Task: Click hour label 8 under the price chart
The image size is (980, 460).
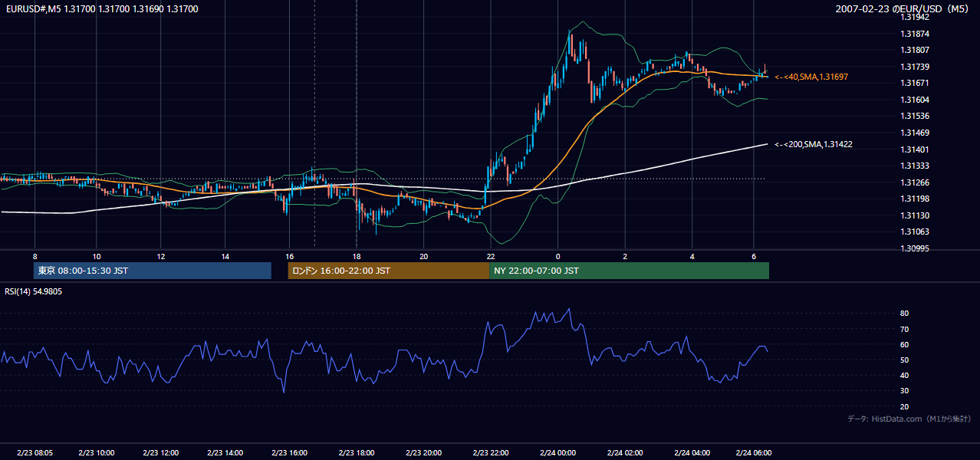Action: pyautogui.click(x=35, y=256)
